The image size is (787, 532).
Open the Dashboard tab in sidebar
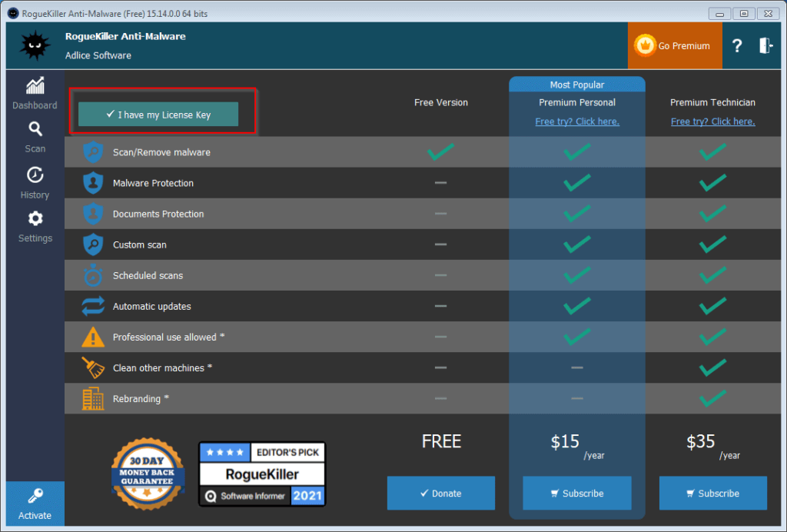click(x=35, y=94)
